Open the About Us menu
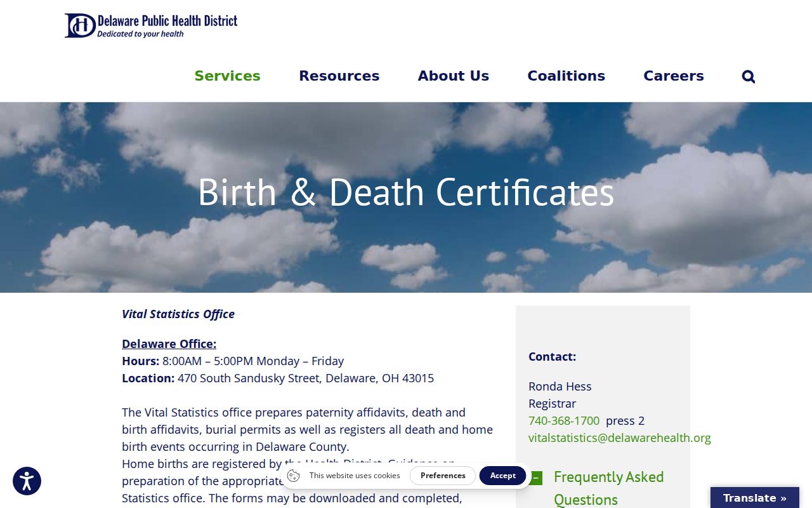The image size is (812, 508). (x=453, y=76)
